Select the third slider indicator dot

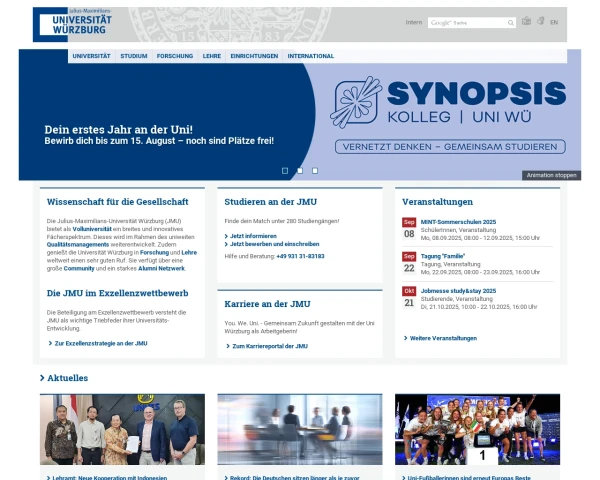tap(315, 171)
